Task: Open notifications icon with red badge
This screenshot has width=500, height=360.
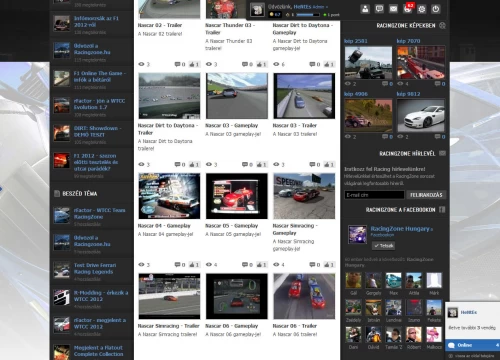Action: click(408, 9)
